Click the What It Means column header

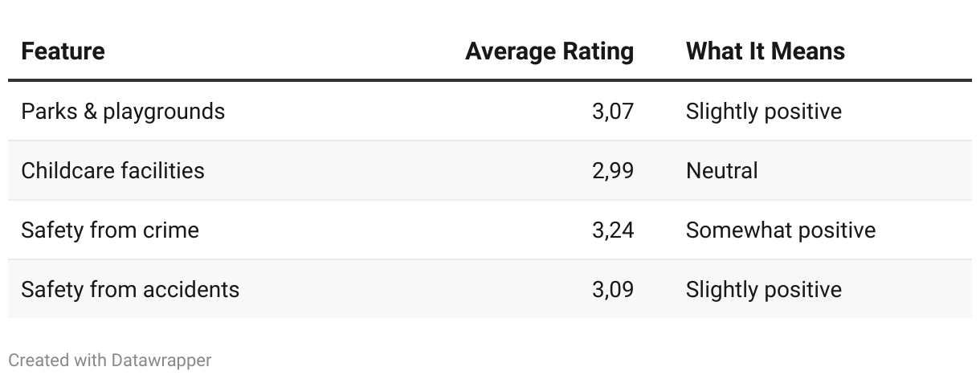765,51
